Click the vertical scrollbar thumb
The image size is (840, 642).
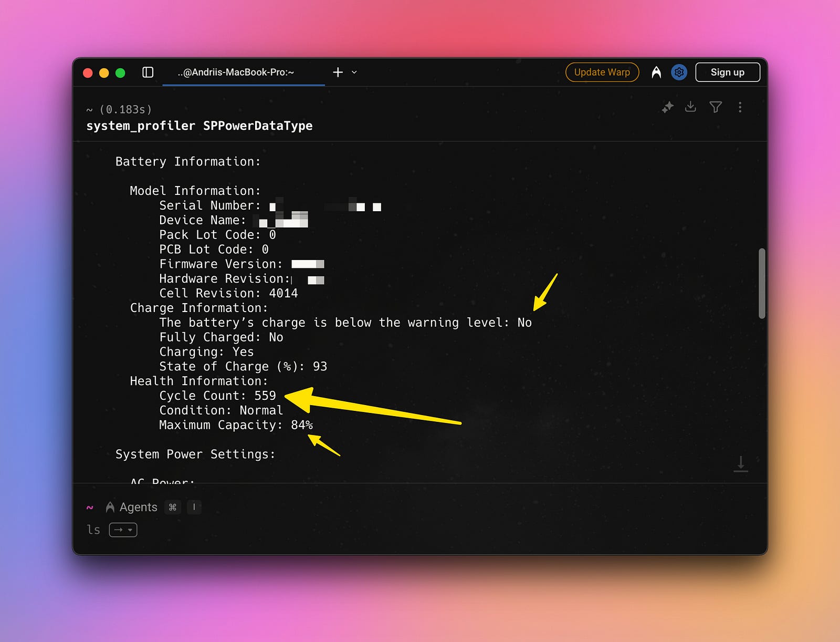[x=762, y=284]
